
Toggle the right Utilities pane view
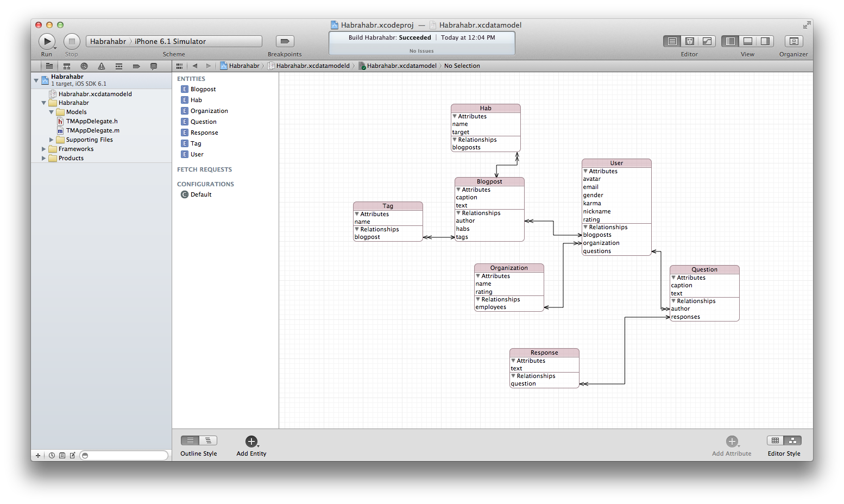coord(765,41)
